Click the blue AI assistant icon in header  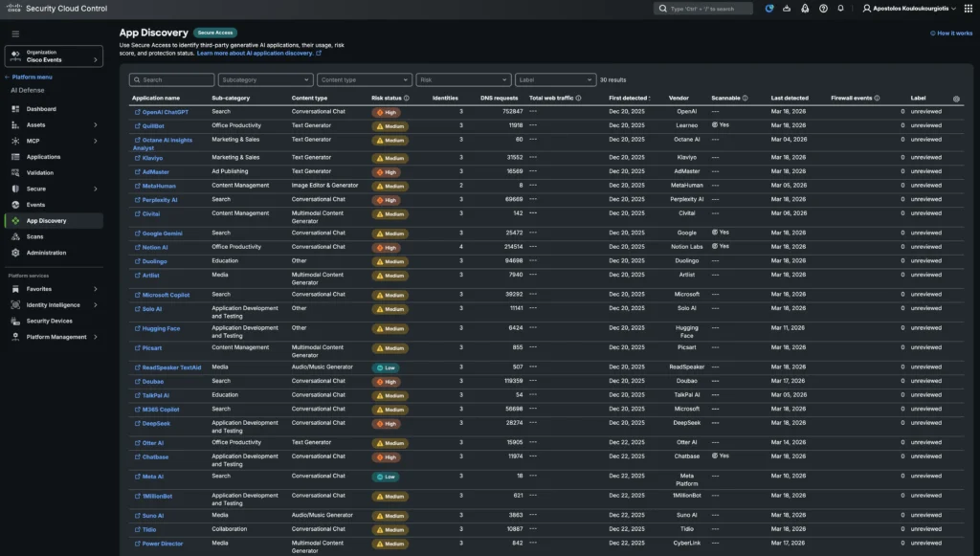click(x=770, y=9)
